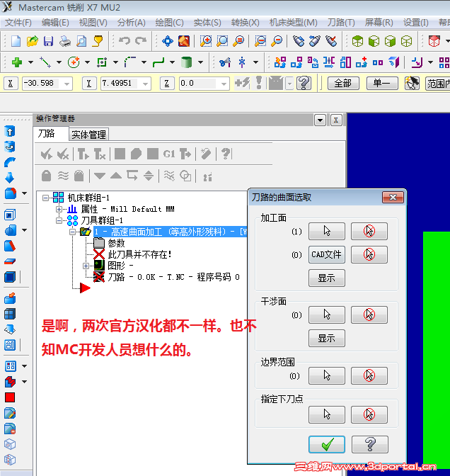
Task: Open the 实体(S) menu
Action: pos(207,23)
